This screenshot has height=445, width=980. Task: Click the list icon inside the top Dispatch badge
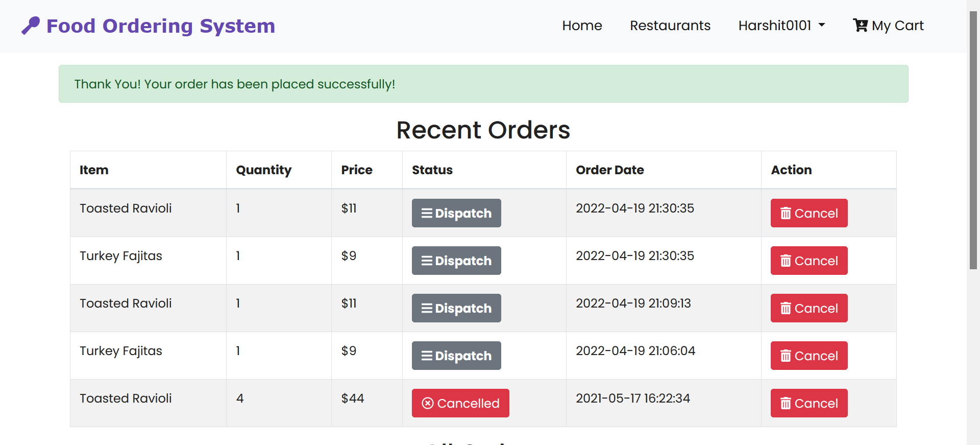tap(428, 213)
